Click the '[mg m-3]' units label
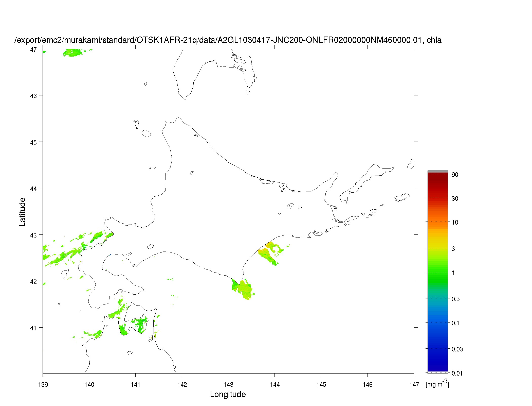The width and height of the screenshot is (532, 406). click(437, 383)
